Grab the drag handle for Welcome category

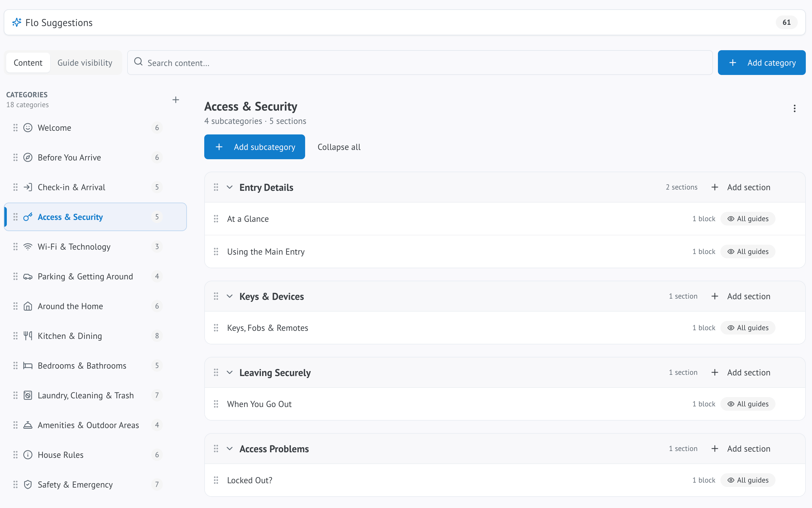[15, 128]
